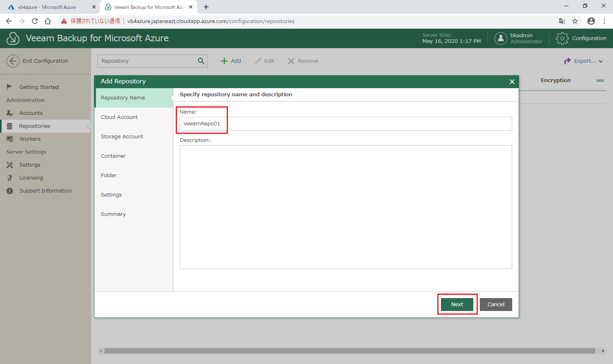
Task: Click the Next button
Action: tap(457, 305)
